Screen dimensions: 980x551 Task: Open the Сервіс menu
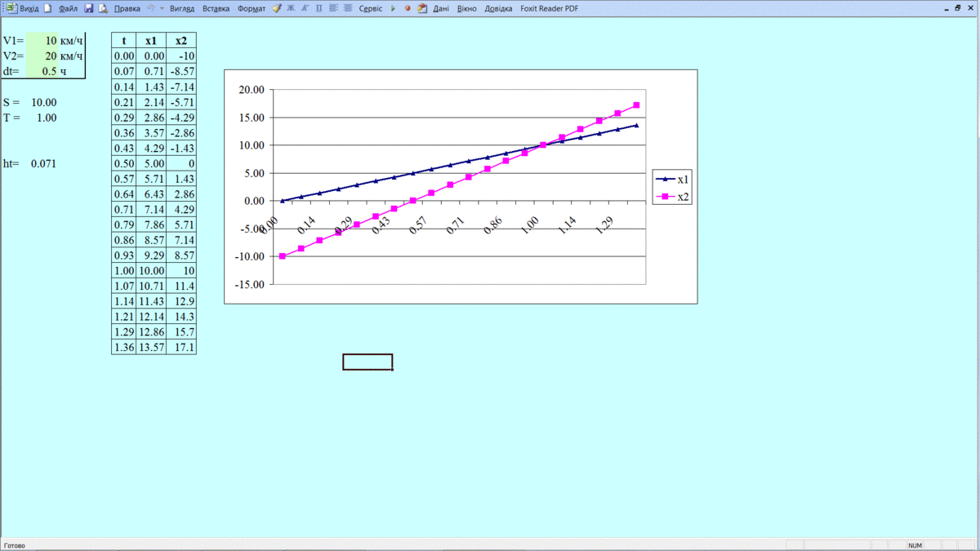point(370,8)
